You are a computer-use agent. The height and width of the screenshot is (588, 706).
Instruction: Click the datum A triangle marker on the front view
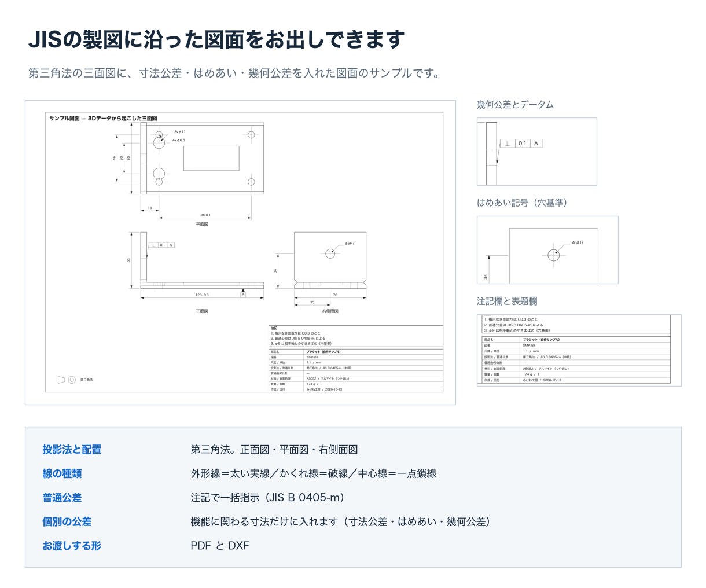[x=243, y=294]
